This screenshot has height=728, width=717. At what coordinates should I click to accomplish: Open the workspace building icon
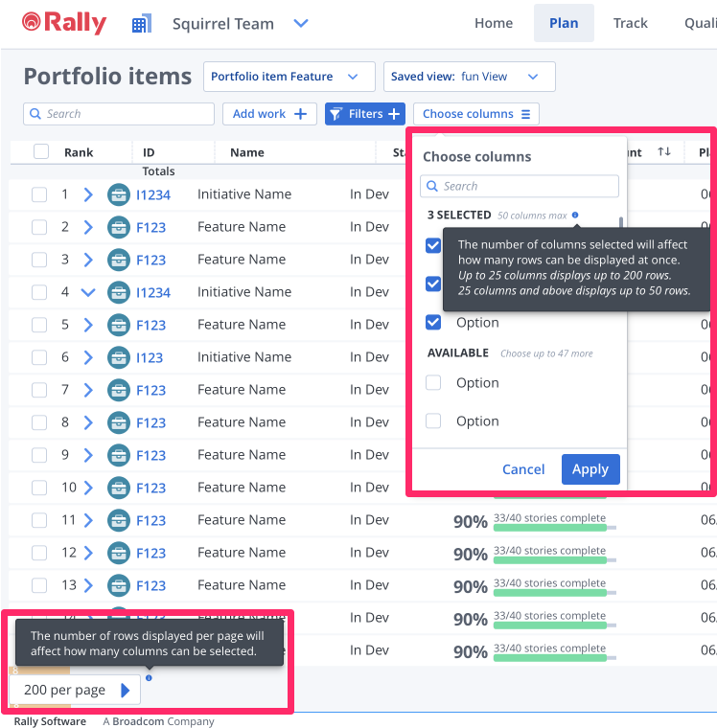[x=142, y=24]
